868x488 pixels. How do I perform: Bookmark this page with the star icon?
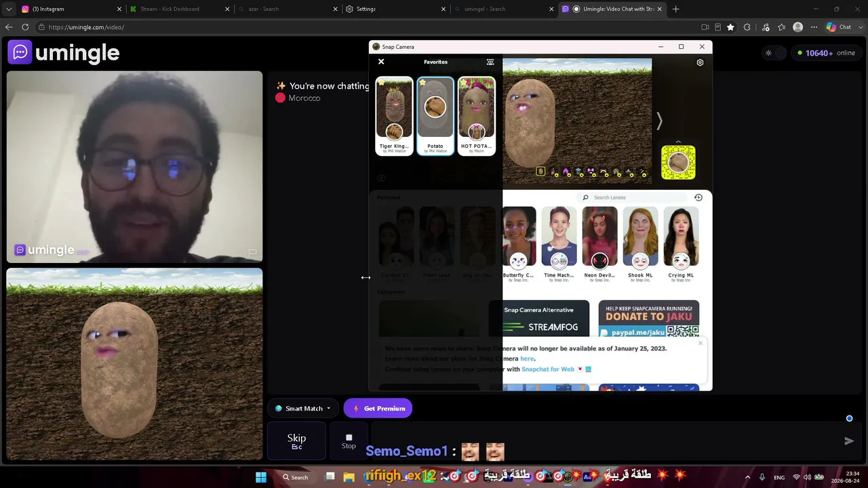click(x=730, y=27)
